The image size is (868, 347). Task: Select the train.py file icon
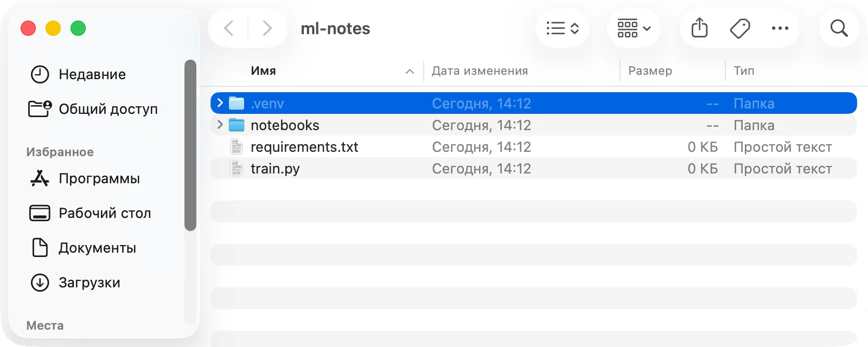237,168
